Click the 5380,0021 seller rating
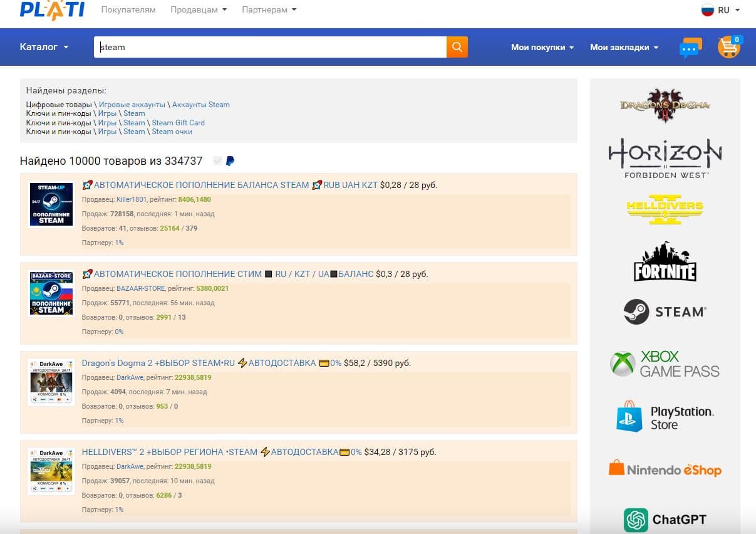This screenshot has width=756, height=534. point(212,288)
